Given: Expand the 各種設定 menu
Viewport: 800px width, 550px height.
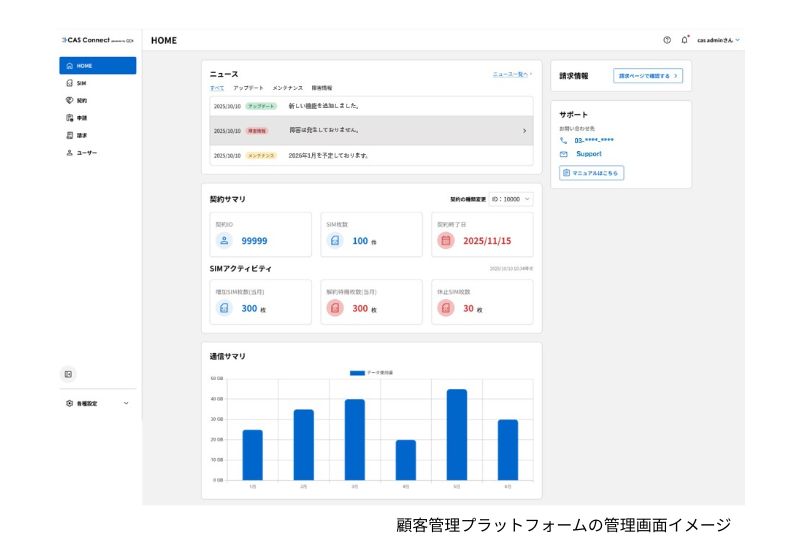Looking at the screenshot, I should [x=125, y=403].
